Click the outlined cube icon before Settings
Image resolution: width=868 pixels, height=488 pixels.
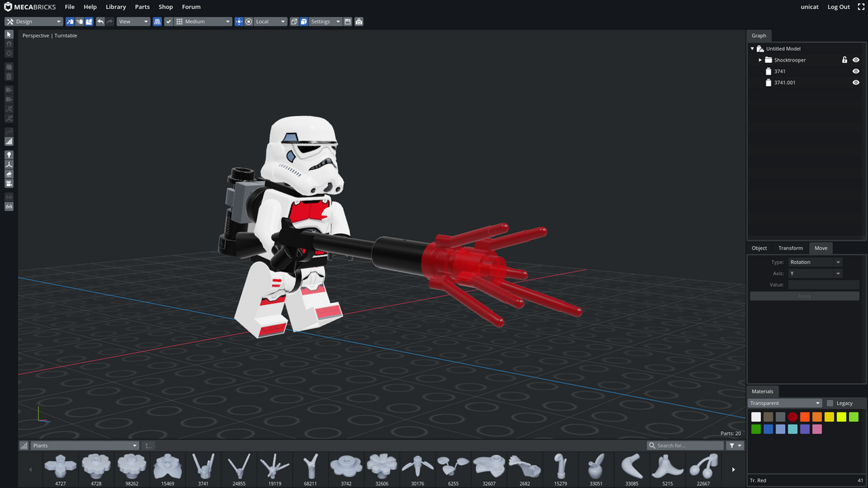294,22
